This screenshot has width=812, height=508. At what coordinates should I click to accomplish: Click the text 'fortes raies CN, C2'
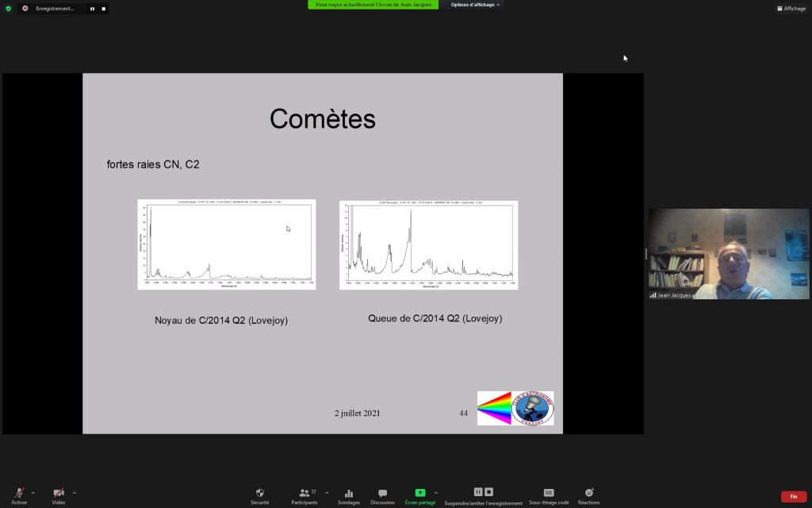[x=153, y=164]
